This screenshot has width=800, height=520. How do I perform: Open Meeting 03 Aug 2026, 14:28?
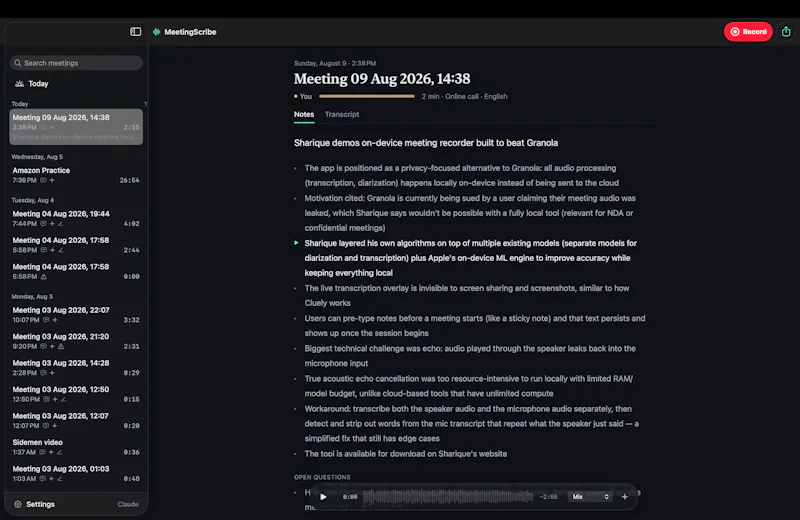76,368
